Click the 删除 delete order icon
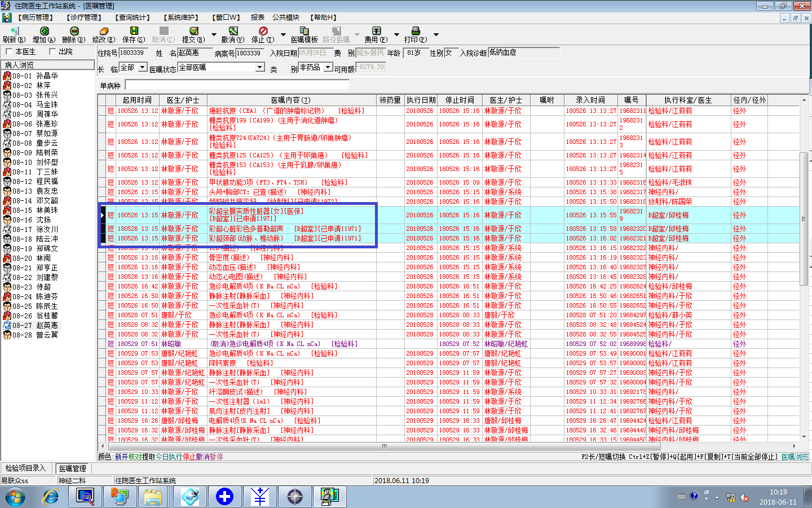This screenshot has width=812, height=508. 74,30
